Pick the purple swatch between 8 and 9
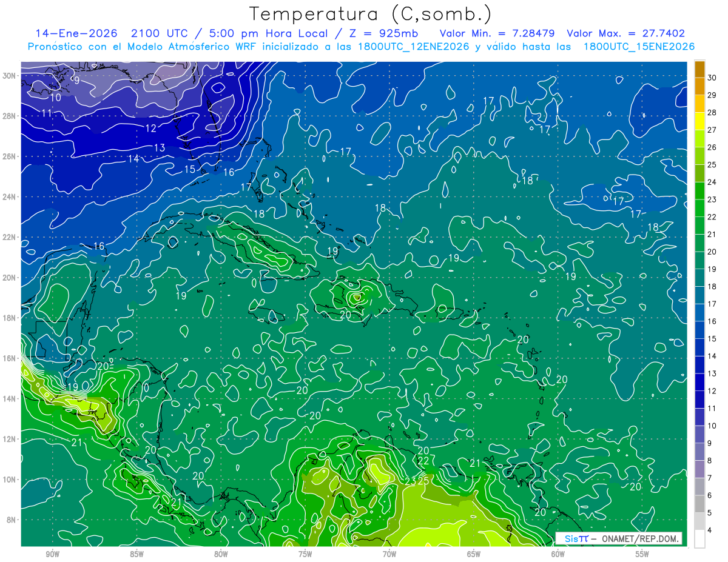Viewport: 728px width, 562px height. tap(699, 452)
